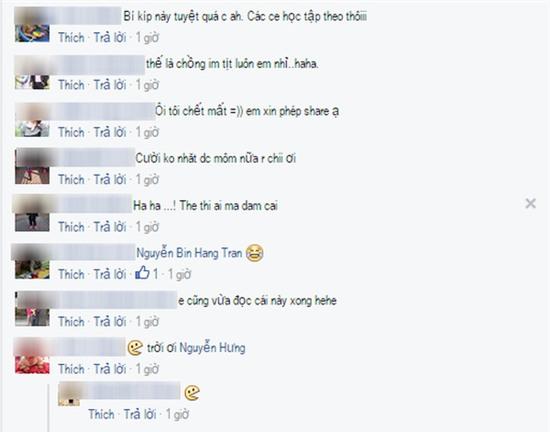This screenshot has height=432, width=550.
Task: Click Thích under the nested emoji reply
Action: [x=101, y=414]
